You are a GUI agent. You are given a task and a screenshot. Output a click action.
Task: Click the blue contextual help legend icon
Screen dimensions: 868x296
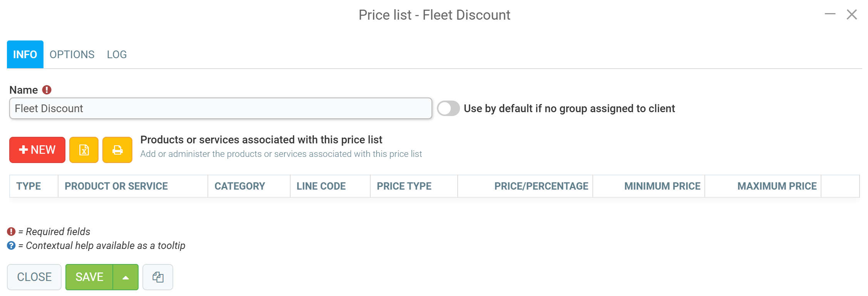click(11, 246)
